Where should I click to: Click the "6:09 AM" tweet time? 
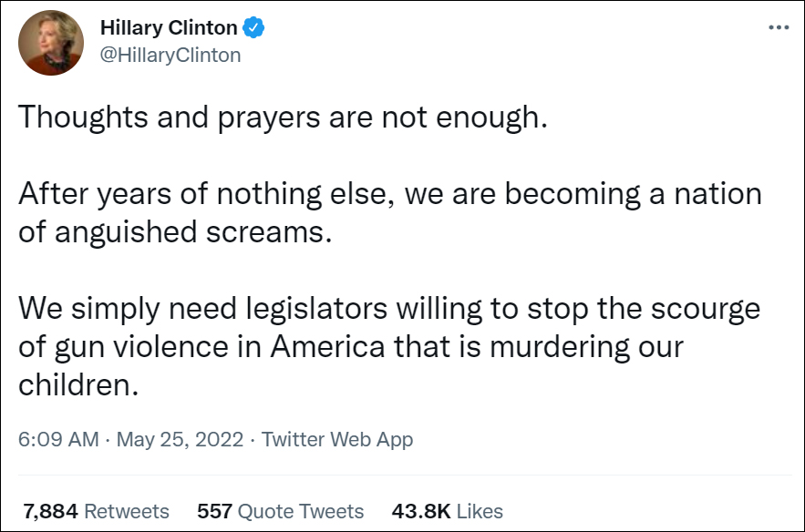click(x=58, y=439)
